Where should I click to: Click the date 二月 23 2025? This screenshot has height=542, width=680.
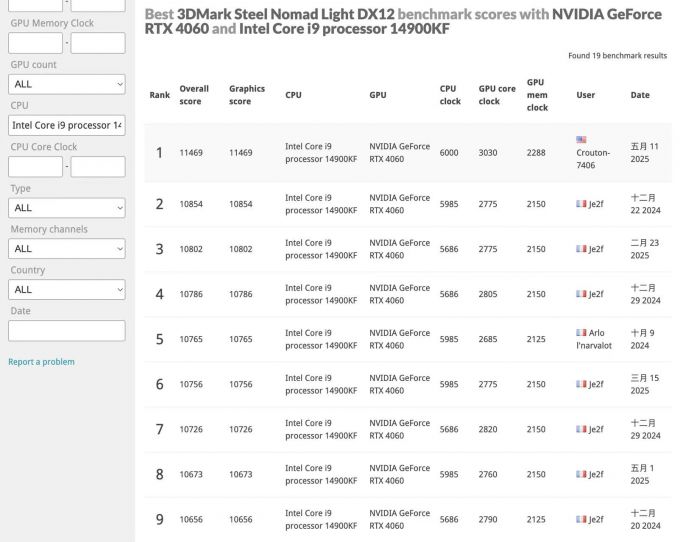(x=644, y=249)
